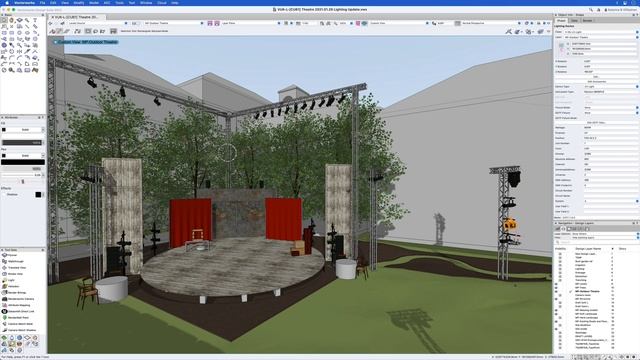The height and width of the screenshot is (360, 640).
Task: Click the Zoom icon in the view bar
Action: point(336,23)
